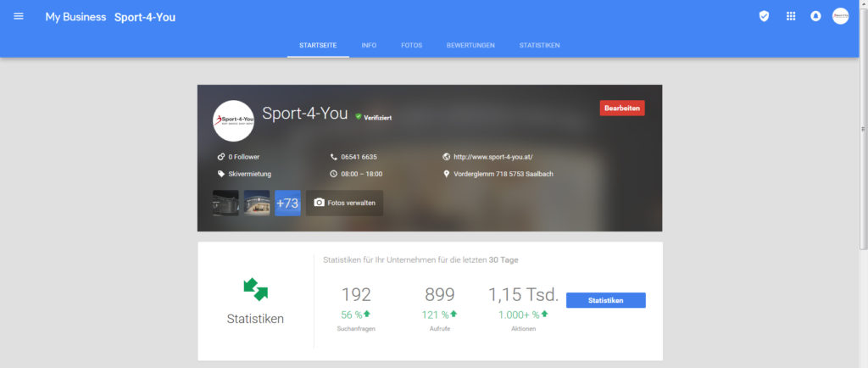868x368 pixels.
Task: Open the Fotos tab
Action: point(411,46)
